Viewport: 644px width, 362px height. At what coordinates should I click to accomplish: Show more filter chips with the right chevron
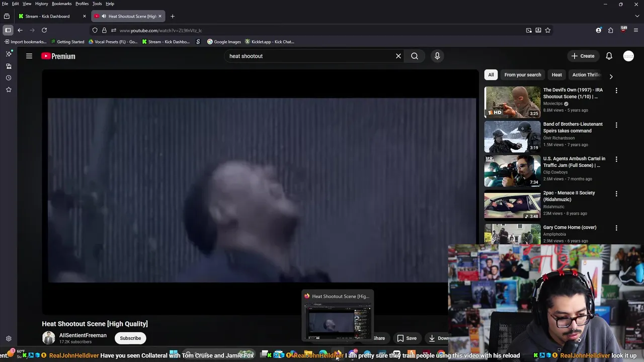click(611, 76)
